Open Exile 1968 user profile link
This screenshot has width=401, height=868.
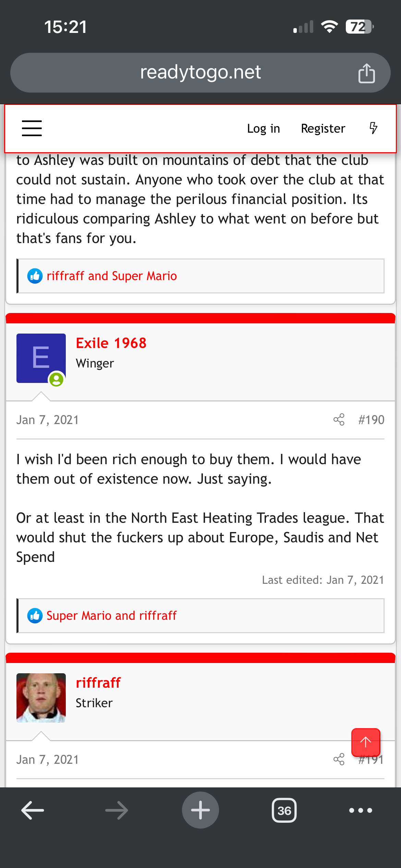tap(111, 343)
